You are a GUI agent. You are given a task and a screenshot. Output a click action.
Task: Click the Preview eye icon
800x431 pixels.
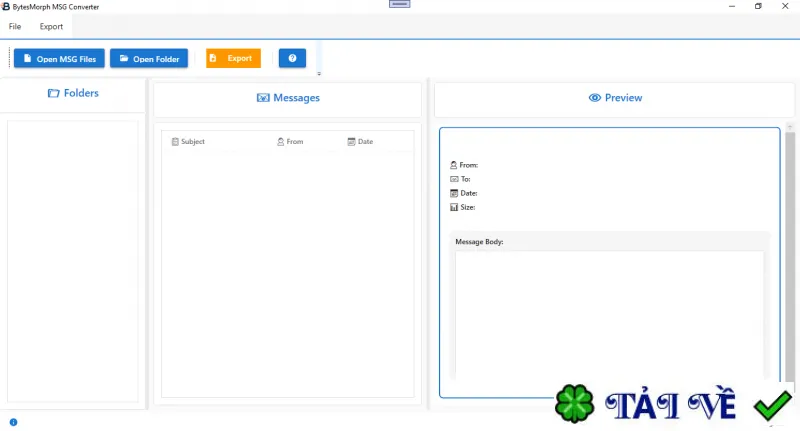(594, 98)
